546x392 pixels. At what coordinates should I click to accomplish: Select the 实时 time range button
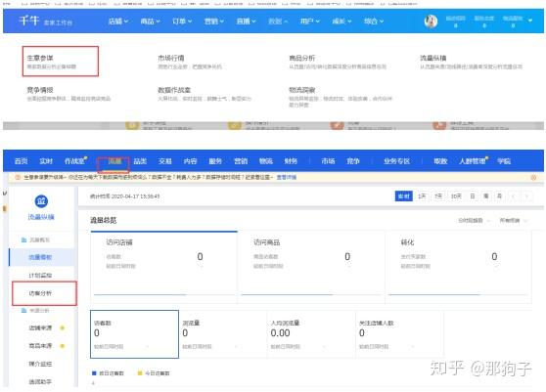pos(403,196)
